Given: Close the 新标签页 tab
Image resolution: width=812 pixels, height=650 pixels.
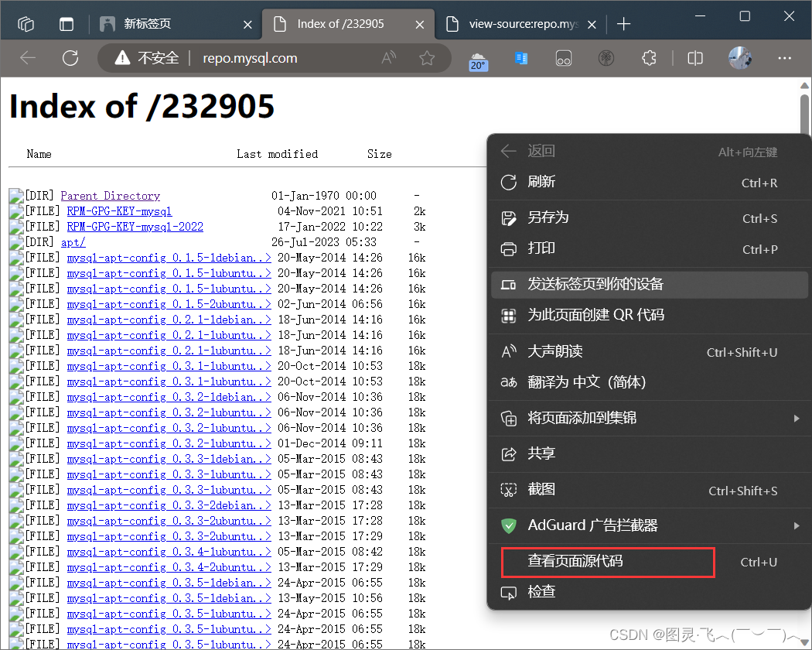Looking at the screenshot, I should pyautogui.click(x=247, y=24).
